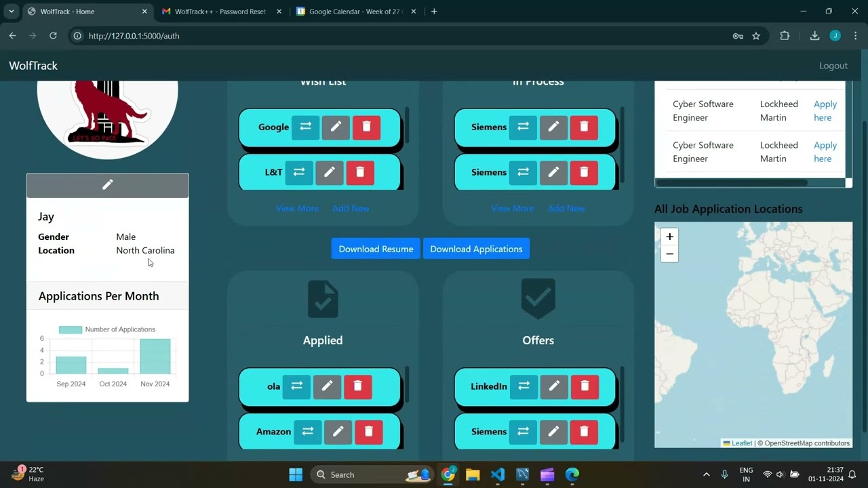Open the tab search dropdown arrow
The height and width of the screenshot is (488, 868).
tap(11, 12)
